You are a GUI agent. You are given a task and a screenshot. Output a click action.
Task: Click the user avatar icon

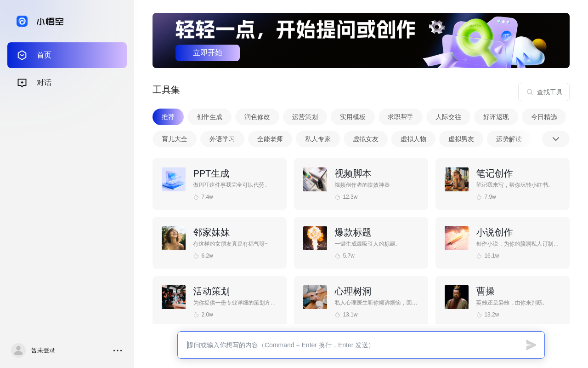(x=18, y=351)
